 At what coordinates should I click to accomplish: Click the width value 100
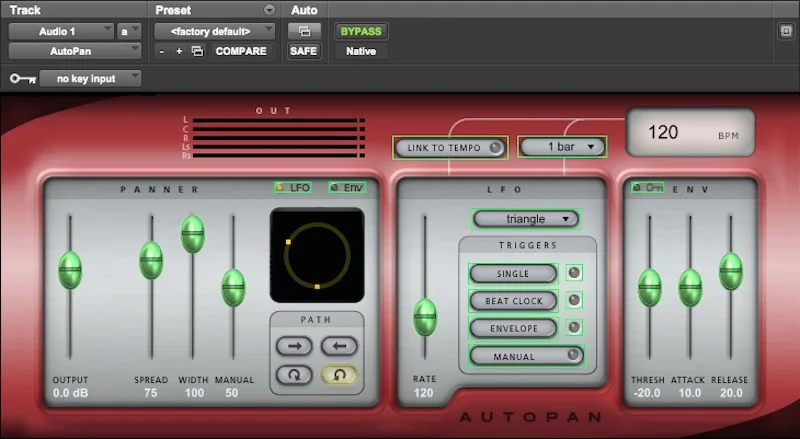click(x=194, y=393)
